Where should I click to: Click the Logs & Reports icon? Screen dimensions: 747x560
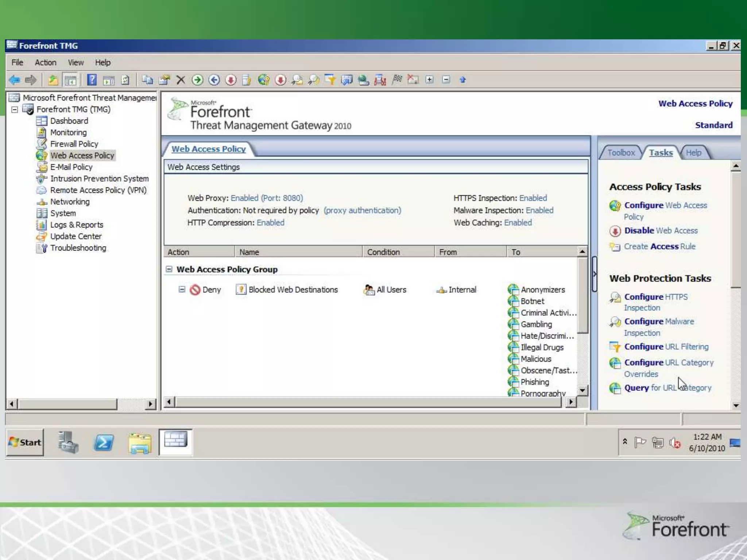coord(42,225)
